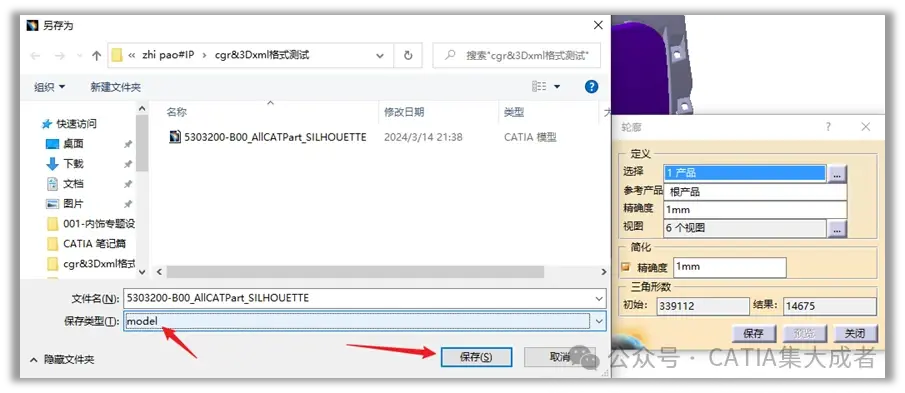This screenshot has height=393, width=905.
Task: Collapse folders with 隐藏文件夹
Action: tap(62, 360)
